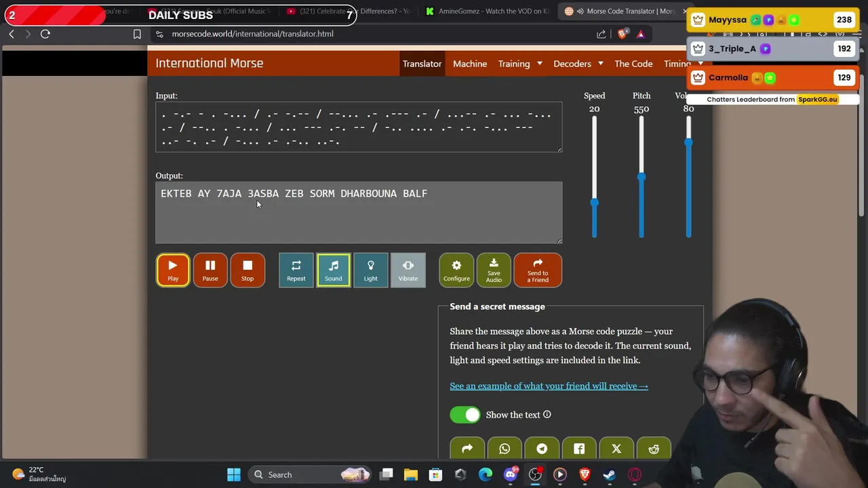Click the browser share page icon
This screenshot has width=868, height=488.
tap(601, 34)
